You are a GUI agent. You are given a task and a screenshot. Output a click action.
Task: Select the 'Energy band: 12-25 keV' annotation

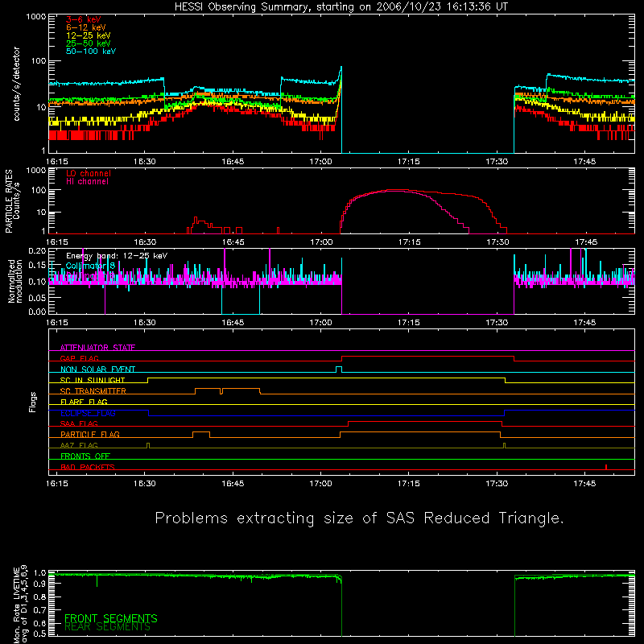pyautogui.click(x=117, y=256)
